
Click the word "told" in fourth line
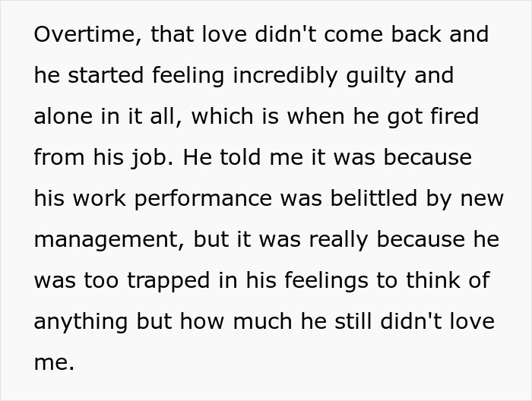[x=241, y=157]
